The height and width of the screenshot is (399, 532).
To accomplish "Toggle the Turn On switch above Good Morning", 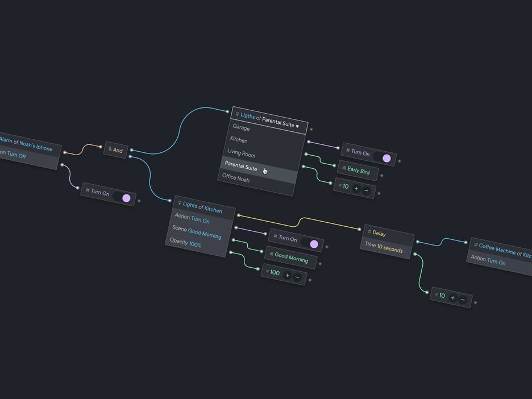I will [x=310, y=243].
